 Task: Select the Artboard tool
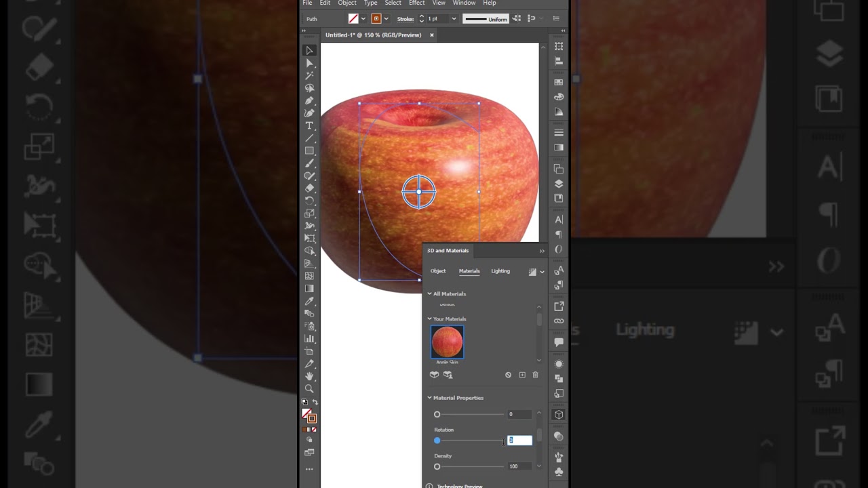pyautogui.click(x=309, y=351)
